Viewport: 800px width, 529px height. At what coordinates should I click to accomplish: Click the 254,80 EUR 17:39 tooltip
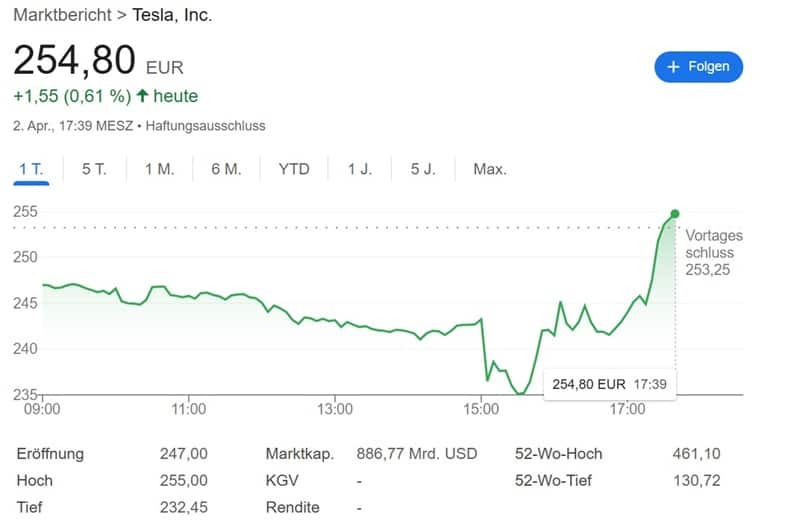(x=609, y=384)
